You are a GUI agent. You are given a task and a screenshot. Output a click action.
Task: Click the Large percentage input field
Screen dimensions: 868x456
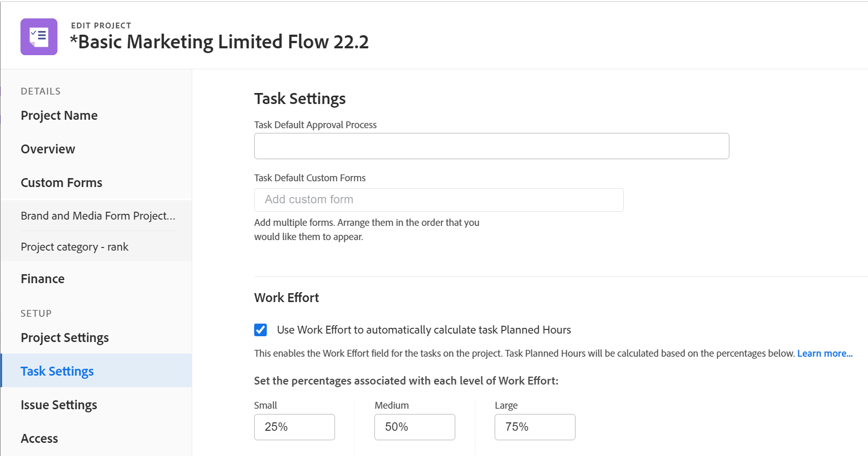click(535, 427)
